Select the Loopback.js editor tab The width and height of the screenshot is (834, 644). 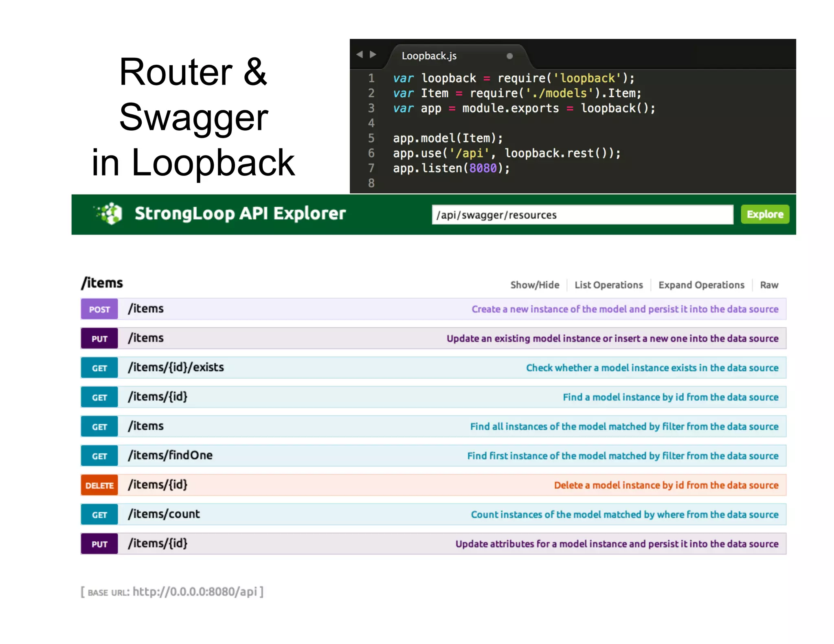[x=429, y=56]
